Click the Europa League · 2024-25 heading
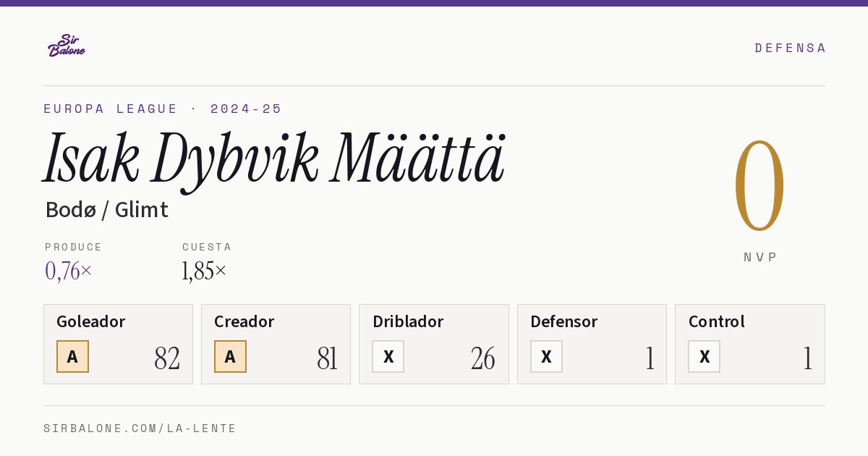The width and height of the screenshot is (868, 456). (x=163, y=109)
